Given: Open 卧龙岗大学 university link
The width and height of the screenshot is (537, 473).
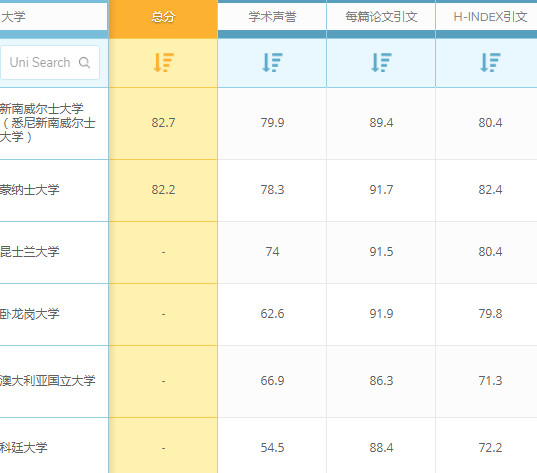Looking at the screenshot, I should tap(29, 314).
